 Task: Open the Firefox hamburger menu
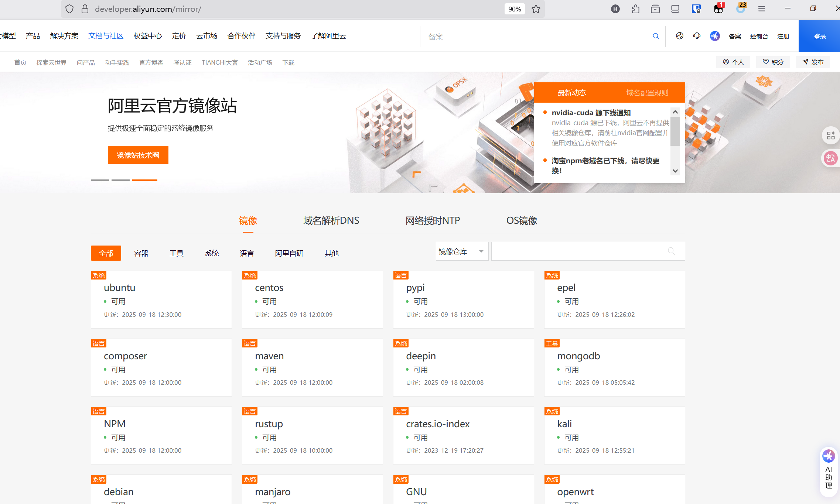[762, 9]
